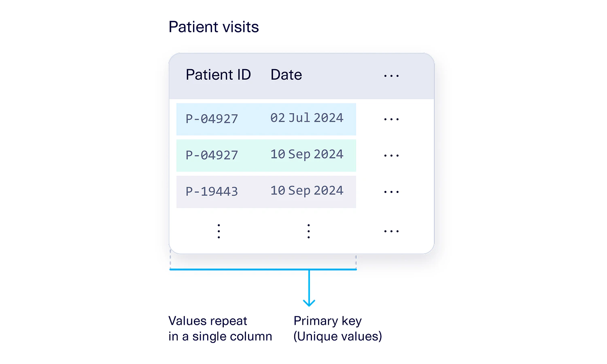The height and width of the screenshot is (364, 607).
Task: Click the ellipsis beside 02 Jul 2024
Action: pos(391,119)
